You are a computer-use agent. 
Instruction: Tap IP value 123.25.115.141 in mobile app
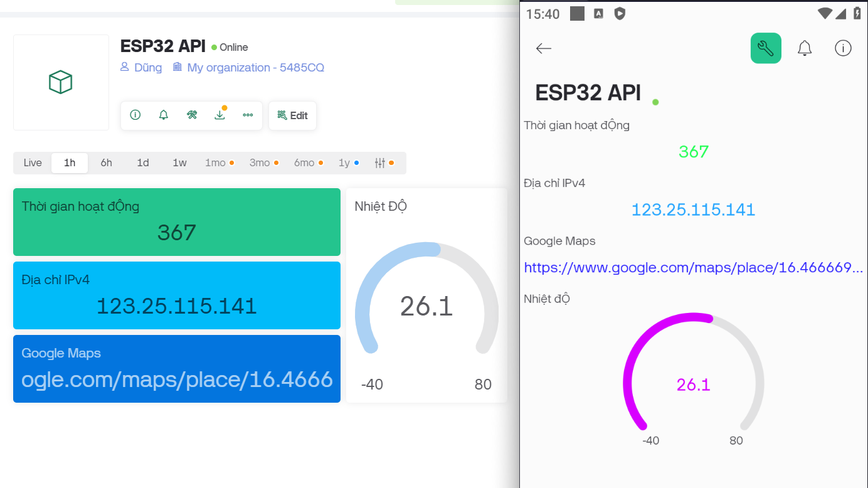694,210
